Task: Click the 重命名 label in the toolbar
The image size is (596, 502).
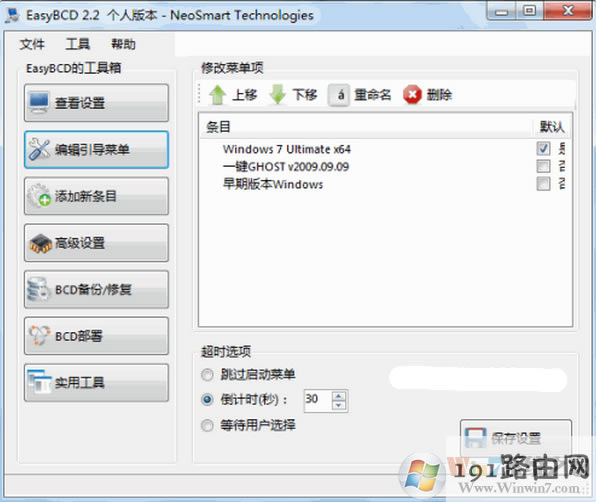Action: 372,95
